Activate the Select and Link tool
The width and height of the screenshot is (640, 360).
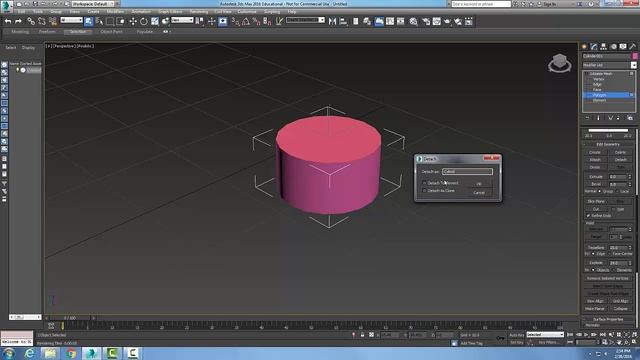[x=31, y=21]
